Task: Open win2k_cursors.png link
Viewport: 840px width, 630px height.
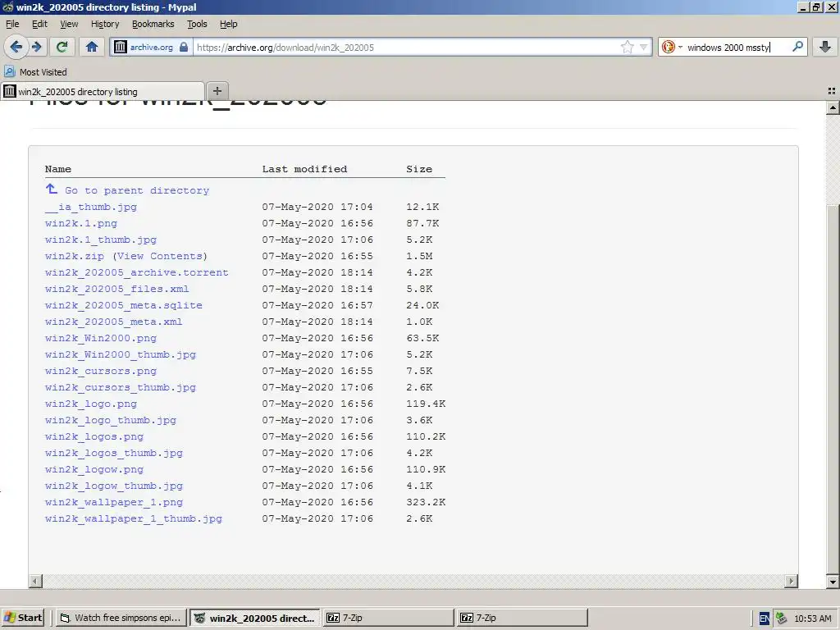Action: click(101, 371)
